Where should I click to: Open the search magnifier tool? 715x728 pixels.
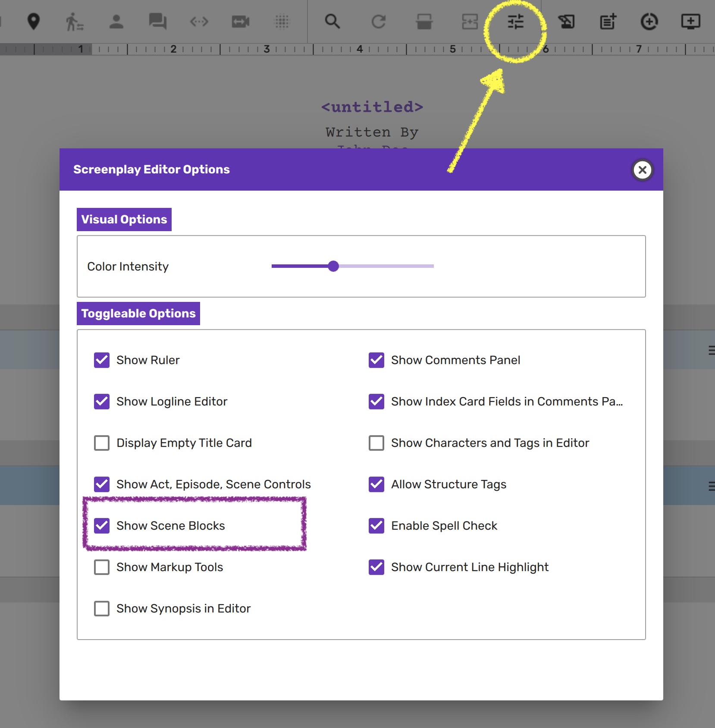click(332, 21)
